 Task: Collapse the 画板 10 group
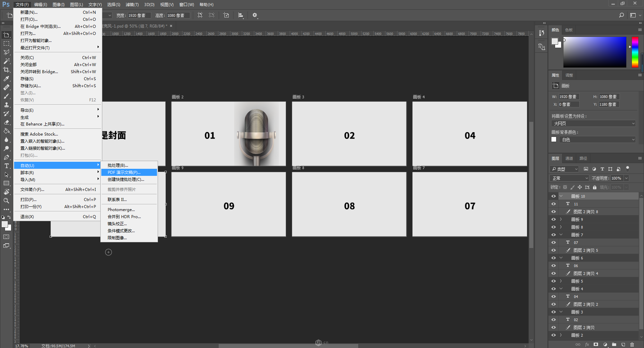(x=561, y=196)
